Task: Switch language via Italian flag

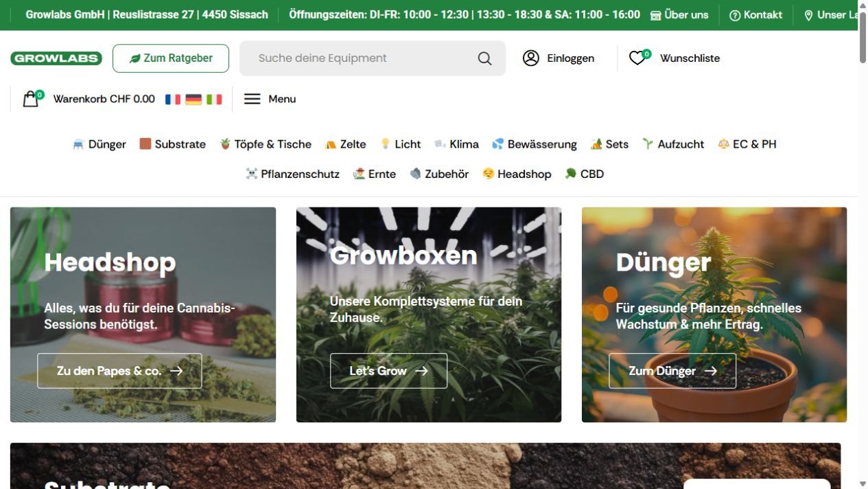Action: click(214, 99)
